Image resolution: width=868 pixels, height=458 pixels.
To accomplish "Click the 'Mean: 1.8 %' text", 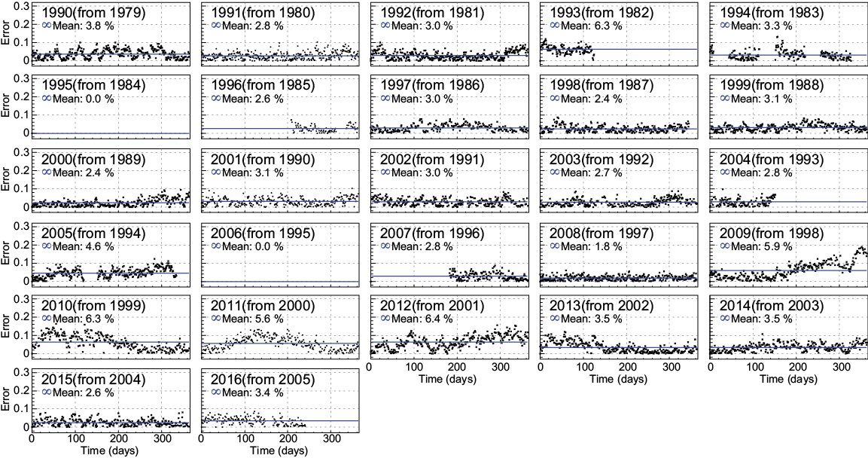I will coord(592,246).
